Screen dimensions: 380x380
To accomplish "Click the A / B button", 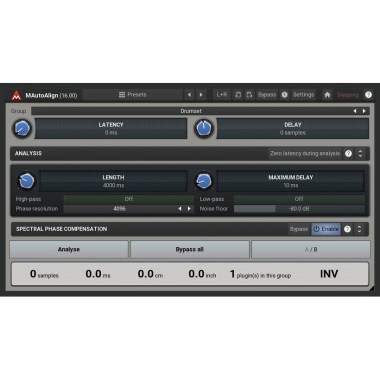I will click(311, 250).
